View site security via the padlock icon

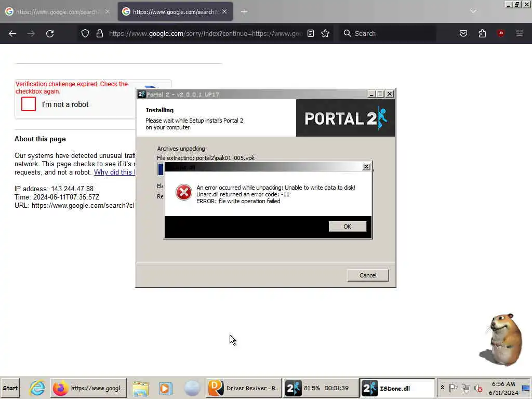tap(99, 33)
